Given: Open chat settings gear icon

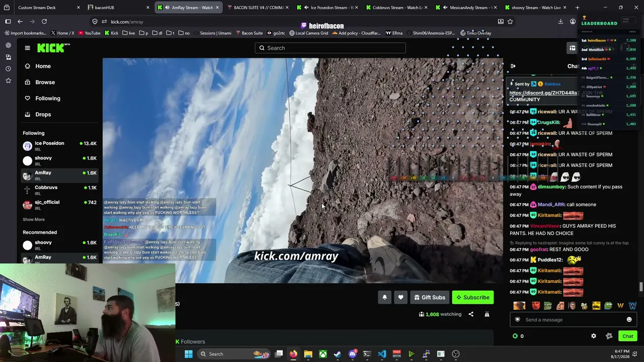Looking at the screenshot, I should pyautogui.click(x=594, y=336).
